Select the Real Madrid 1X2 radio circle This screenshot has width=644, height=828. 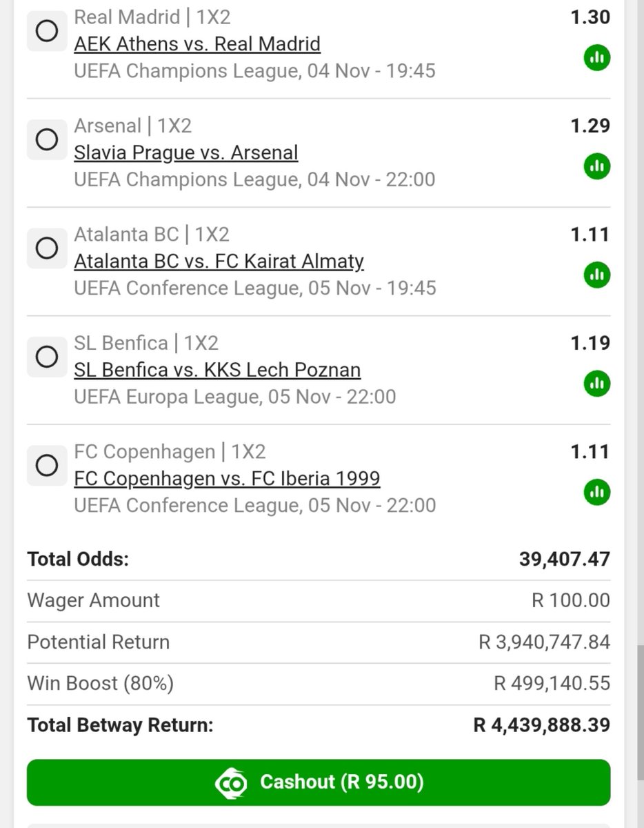(x=47, y=31)
